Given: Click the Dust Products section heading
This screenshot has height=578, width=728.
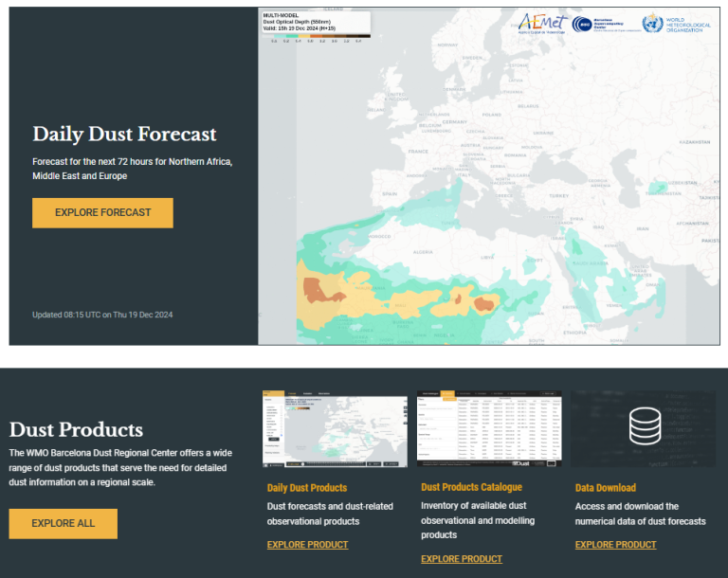Looking at the screenshot, I should (x=76, y=429).
